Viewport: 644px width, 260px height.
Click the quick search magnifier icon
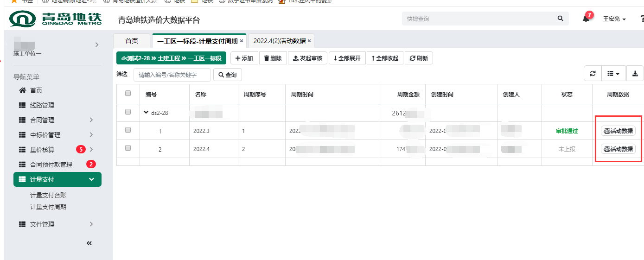coord(560,19)
